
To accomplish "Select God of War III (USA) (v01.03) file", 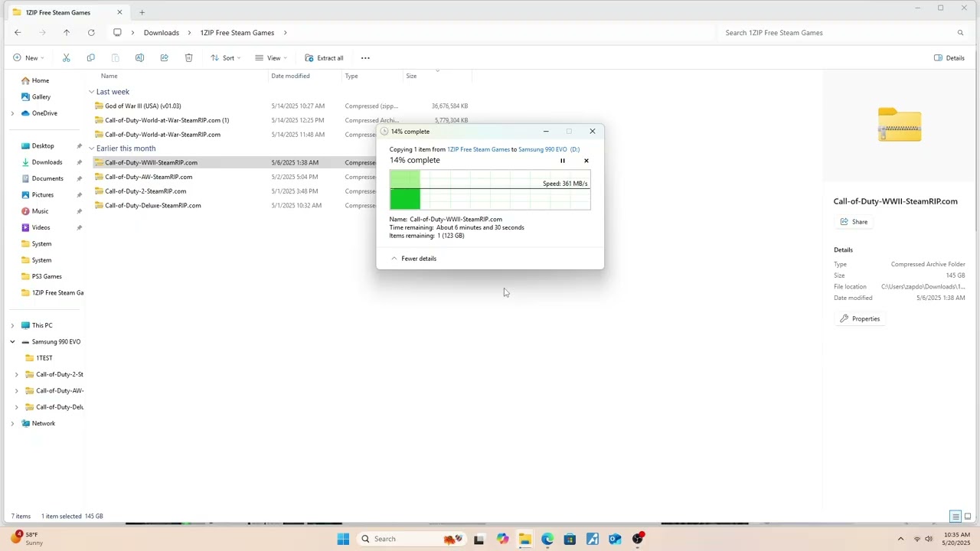I will coord(142,106).
